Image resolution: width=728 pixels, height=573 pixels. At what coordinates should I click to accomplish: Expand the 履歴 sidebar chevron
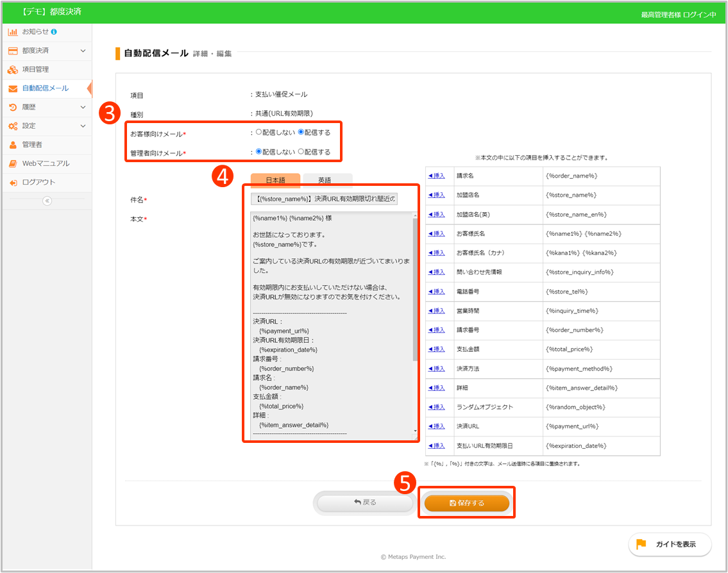tap(83, 107)
